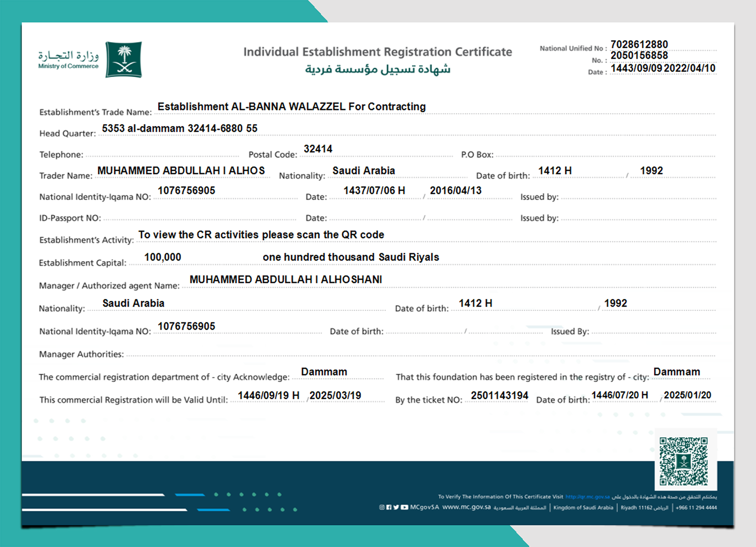Open the http://qr.mc.gov.sa verification link

point(587,497)
